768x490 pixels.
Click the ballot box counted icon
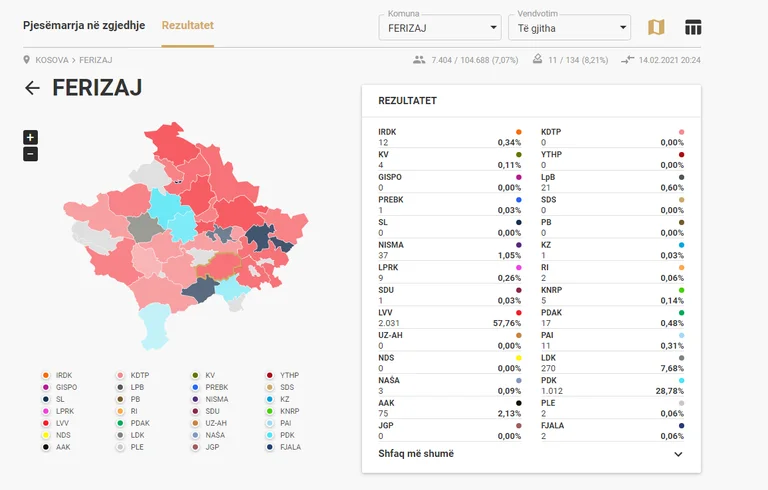tap(537, 59)
